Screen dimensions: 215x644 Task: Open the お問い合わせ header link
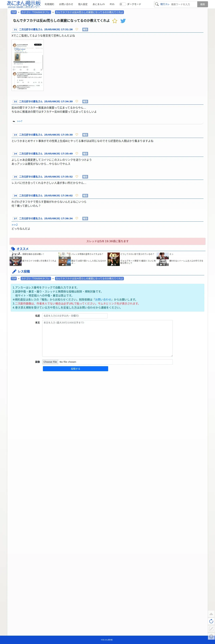(x=66, y=4)
